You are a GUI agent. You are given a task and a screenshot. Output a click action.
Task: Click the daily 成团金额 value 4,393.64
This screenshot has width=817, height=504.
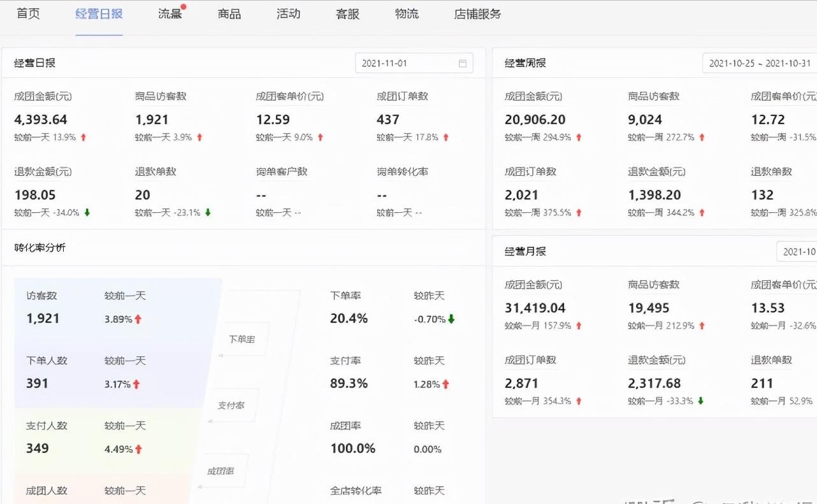[41, 119]
